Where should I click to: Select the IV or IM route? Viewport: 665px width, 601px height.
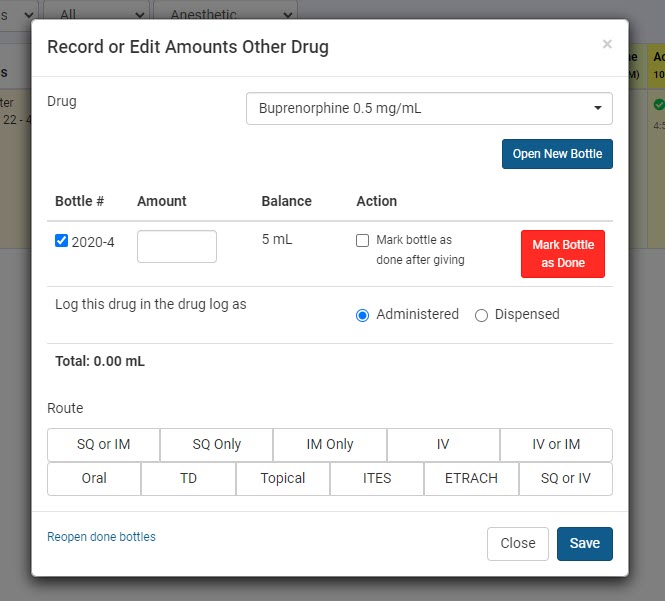(556, 445)
